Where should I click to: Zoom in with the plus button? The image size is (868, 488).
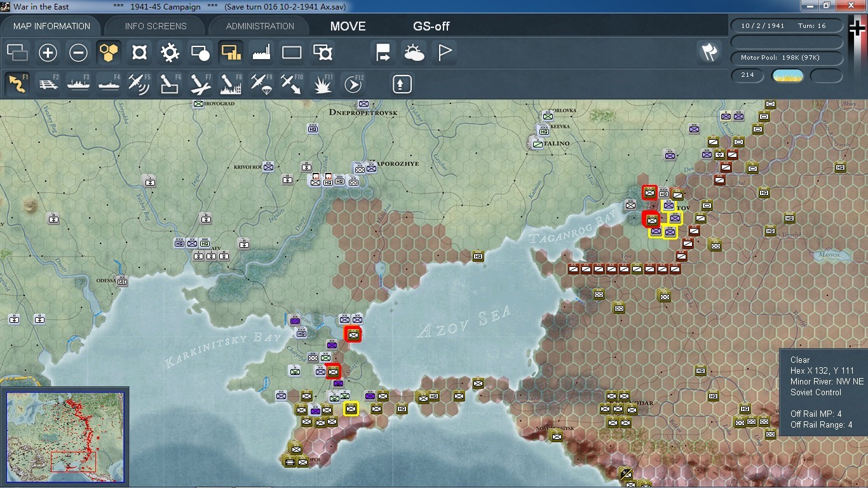(x=48, y=53)
